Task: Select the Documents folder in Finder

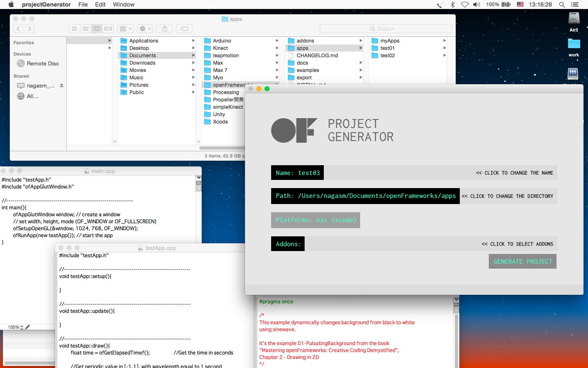Action: pos(157,56)
